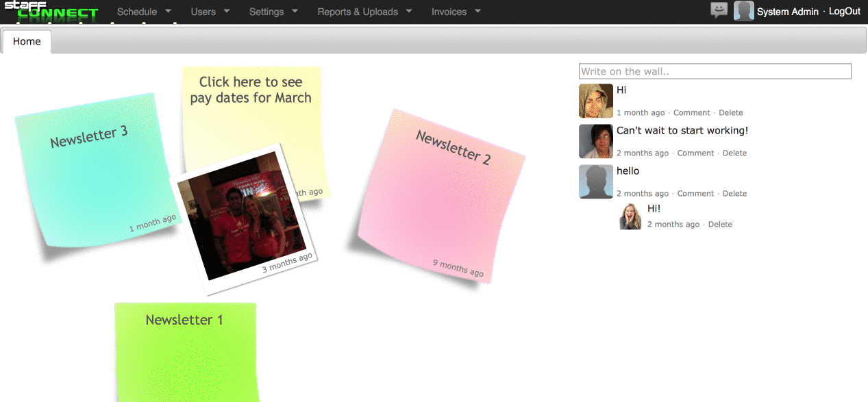868x402 pixels.
Task: Expand the Users menu
Action: pos(210,12)
